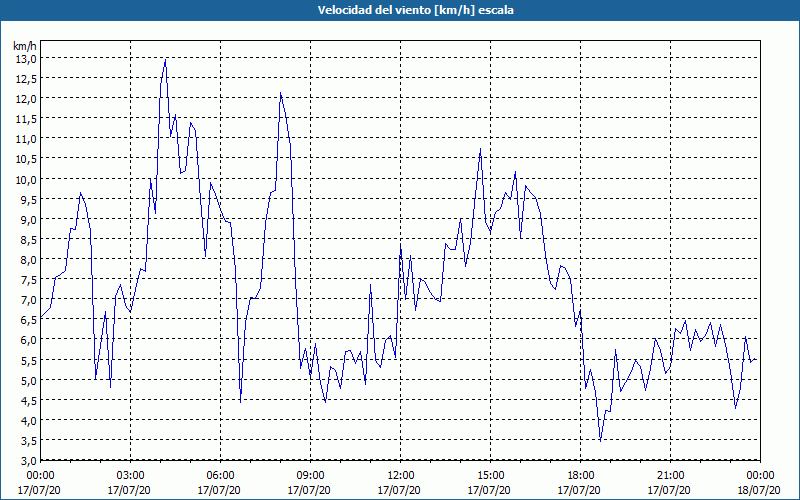The image size is (800, 500).
Task: Click the '15:00' time axis label
Action: pyautogui.click(x=491, y=476)
